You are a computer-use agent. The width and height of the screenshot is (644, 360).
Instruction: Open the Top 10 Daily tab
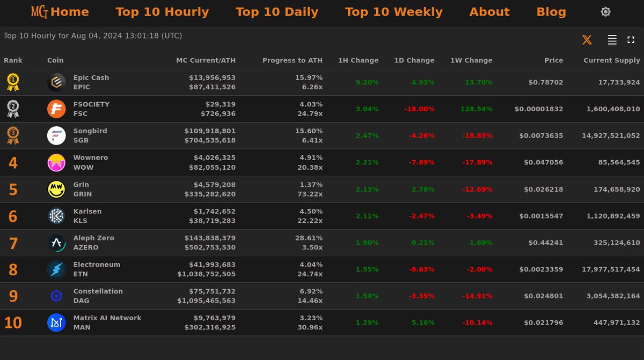[277, 12]
